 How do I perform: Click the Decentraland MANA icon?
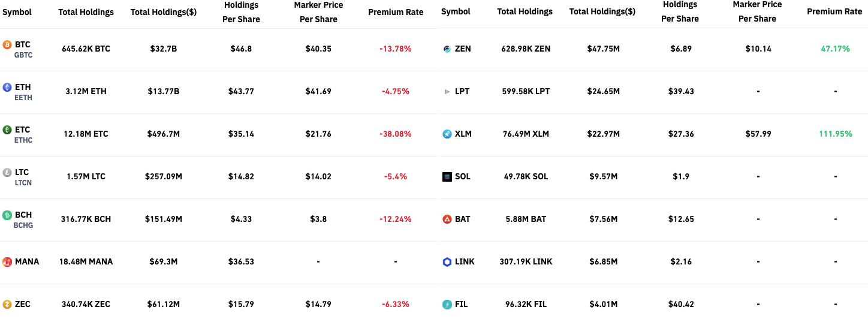coord(7,262)
